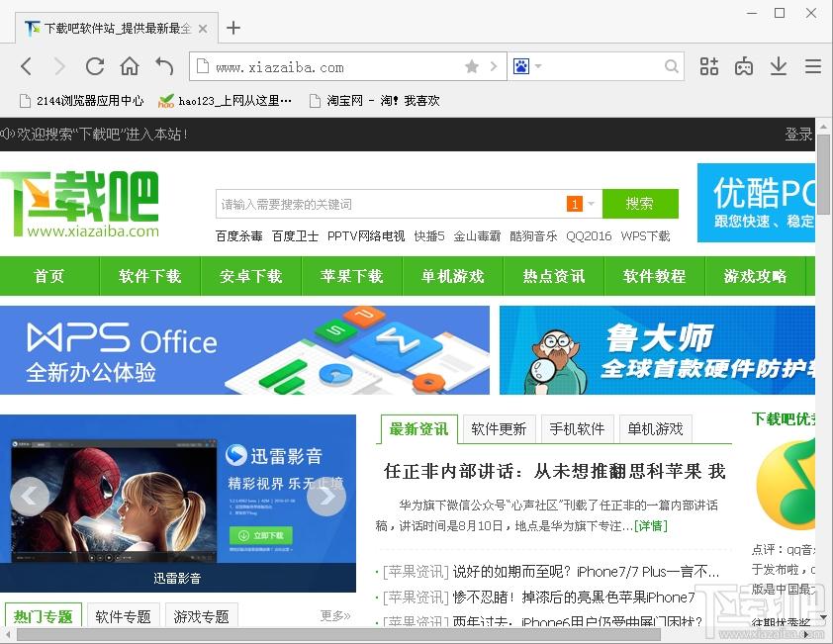Open 软件下载 in the navigation bar
Viewport: 833px width, 644px height.
coord(149,276)
